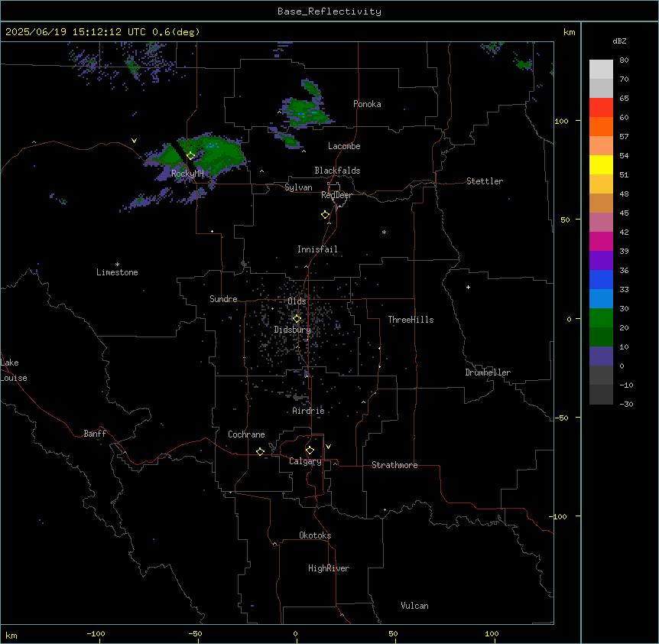This screenshot has height=644, width=659.
Task: Click the Lake Louise label
Action: point(14,370)
